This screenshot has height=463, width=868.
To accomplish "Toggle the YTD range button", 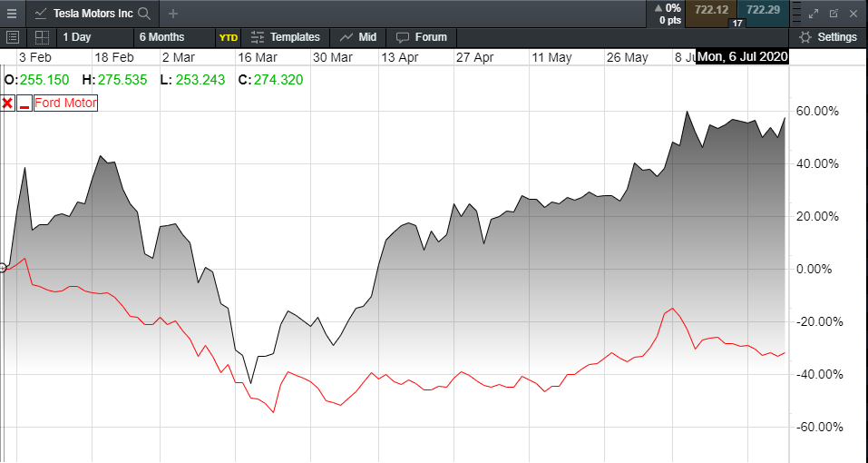I will (x=228, y=37).
